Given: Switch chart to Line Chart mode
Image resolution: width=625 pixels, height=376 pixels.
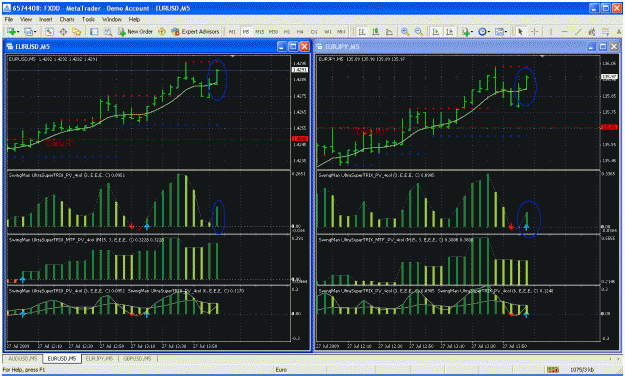Looking at the screenshot, I should pyautogui.click(x=389, y=31).
